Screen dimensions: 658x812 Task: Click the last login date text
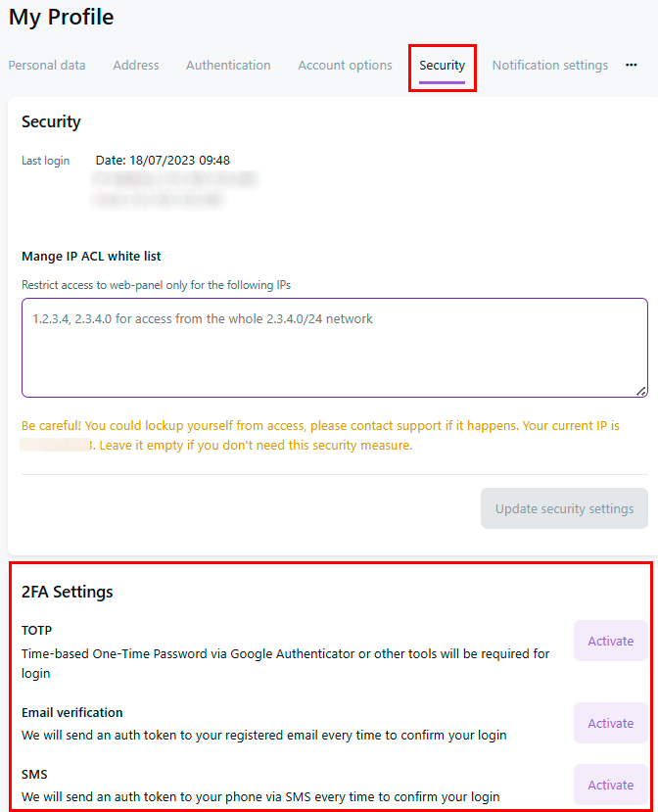163,161
